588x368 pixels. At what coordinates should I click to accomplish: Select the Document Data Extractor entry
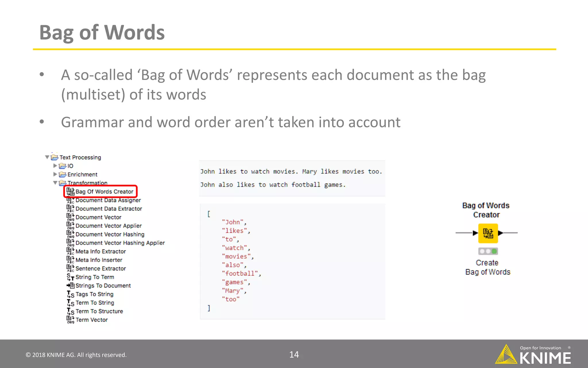[109, 209]
